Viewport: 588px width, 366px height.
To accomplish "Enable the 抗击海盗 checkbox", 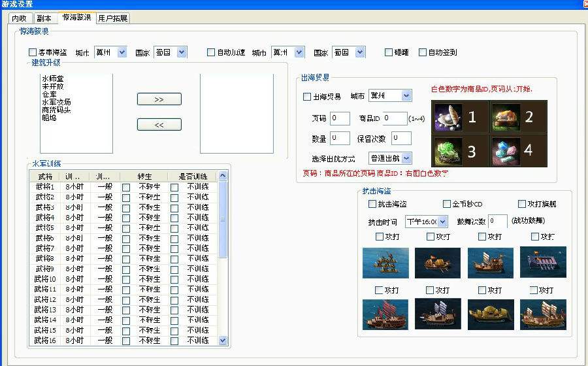I will click(372, 204).
